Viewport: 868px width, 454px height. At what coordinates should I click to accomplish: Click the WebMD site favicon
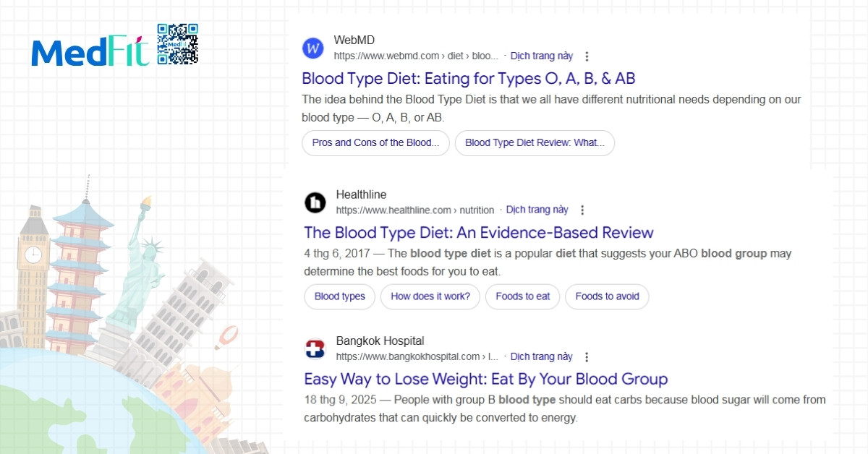tap(312, 48)
